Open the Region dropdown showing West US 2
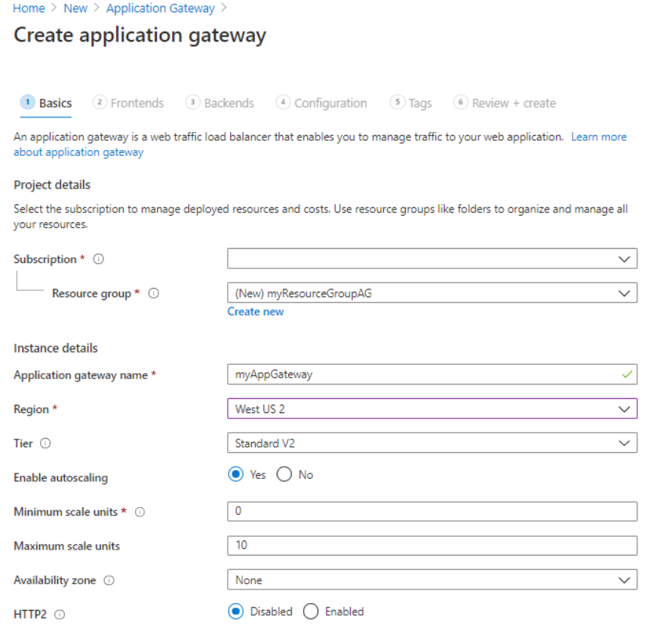The height and width of the screenshot is (637, 672). point(432,409)
